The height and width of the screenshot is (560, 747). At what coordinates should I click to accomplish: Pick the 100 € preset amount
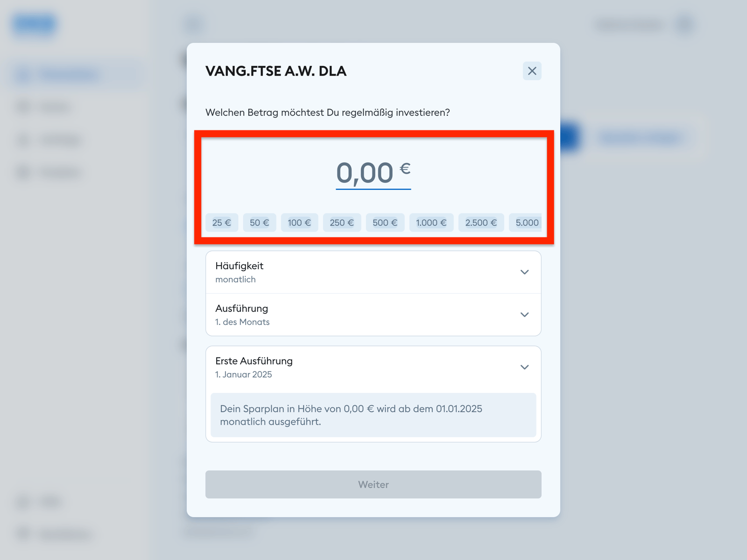(299, 223)
